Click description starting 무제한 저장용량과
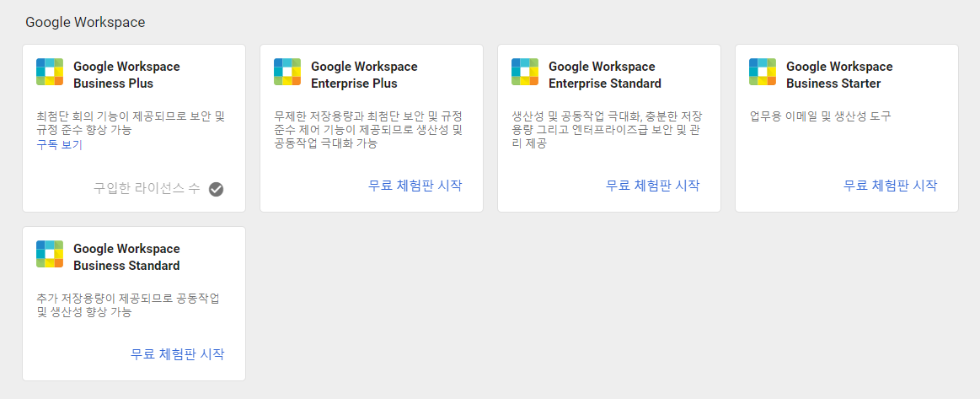 click(x=368, y=130)
